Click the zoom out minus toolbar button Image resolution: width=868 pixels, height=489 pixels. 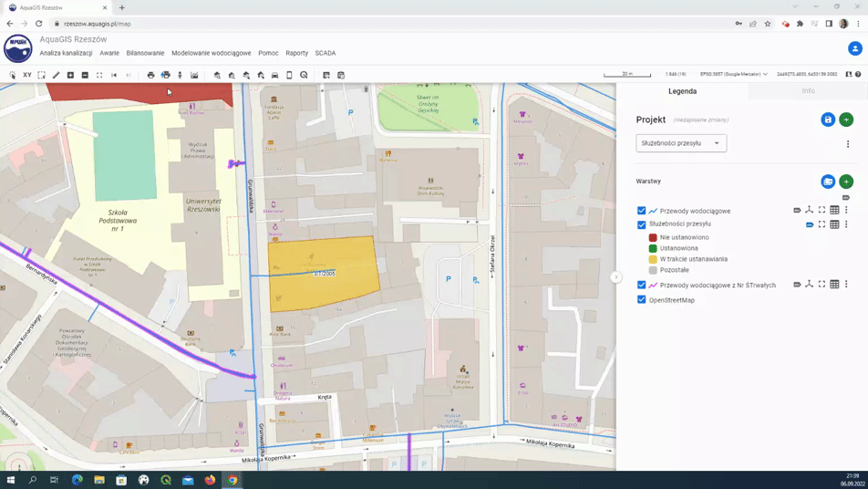click(85, 75)
